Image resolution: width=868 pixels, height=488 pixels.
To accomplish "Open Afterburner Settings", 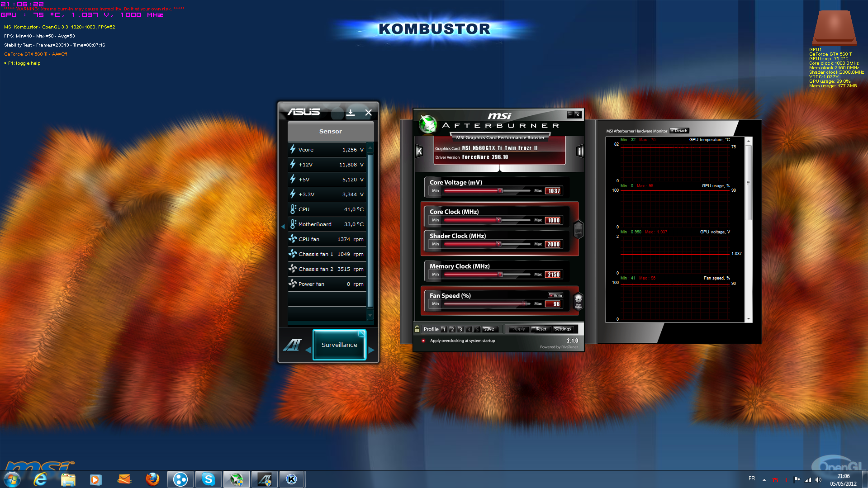I will [x=563, y=329].
